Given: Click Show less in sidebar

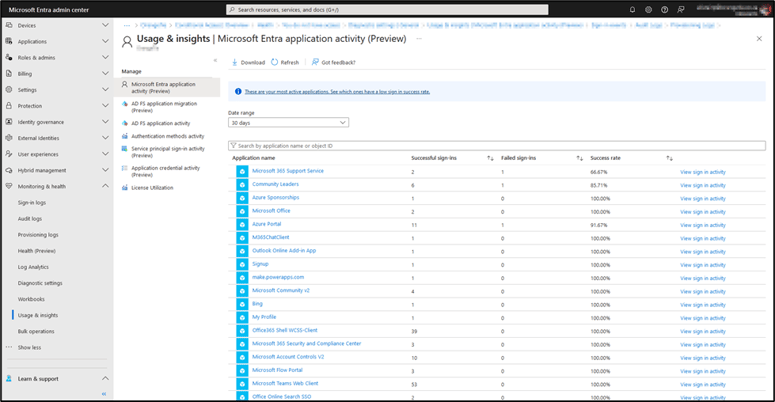Looking at the screenshot, I should [30, 348].
